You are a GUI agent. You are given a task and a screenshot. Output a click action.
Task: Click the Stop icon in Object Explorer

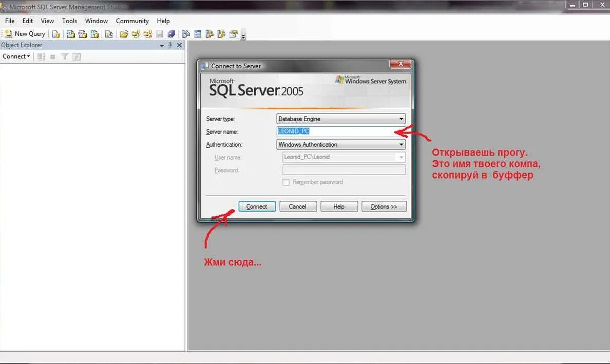coord(53,57)
